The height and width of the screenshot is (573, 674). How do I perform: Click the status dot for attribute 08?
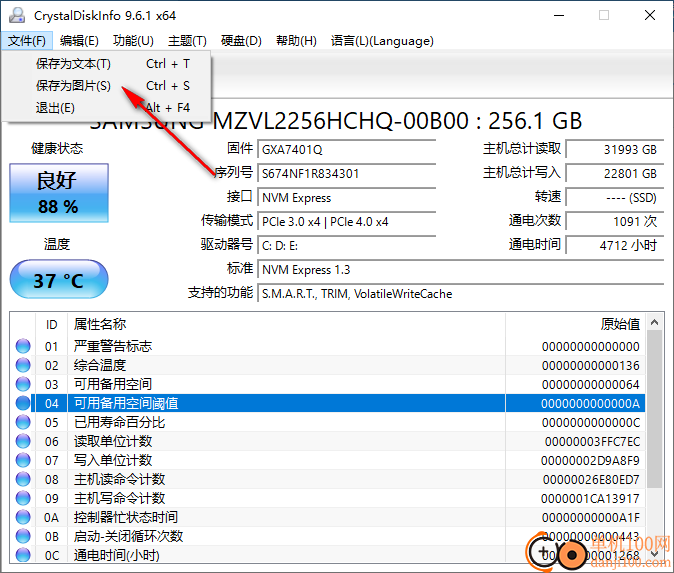tap(23, 479)
